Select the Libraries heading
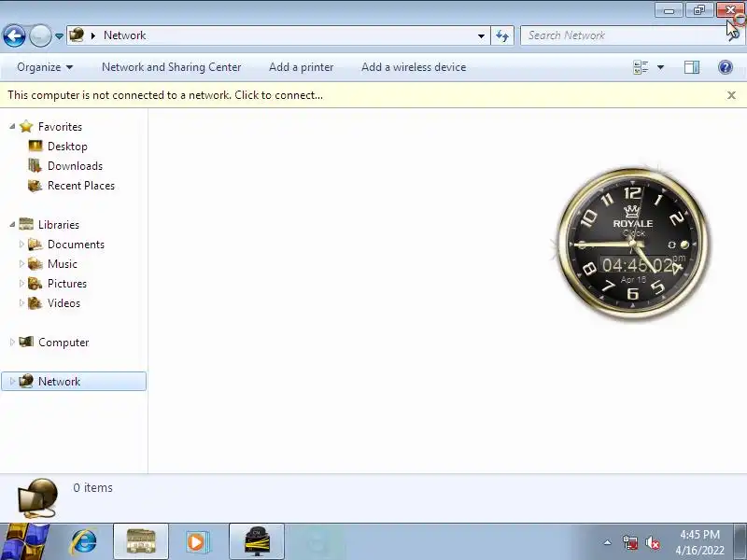Image resolution: width=747 pixels, height=560 pixels. (59, 224)
